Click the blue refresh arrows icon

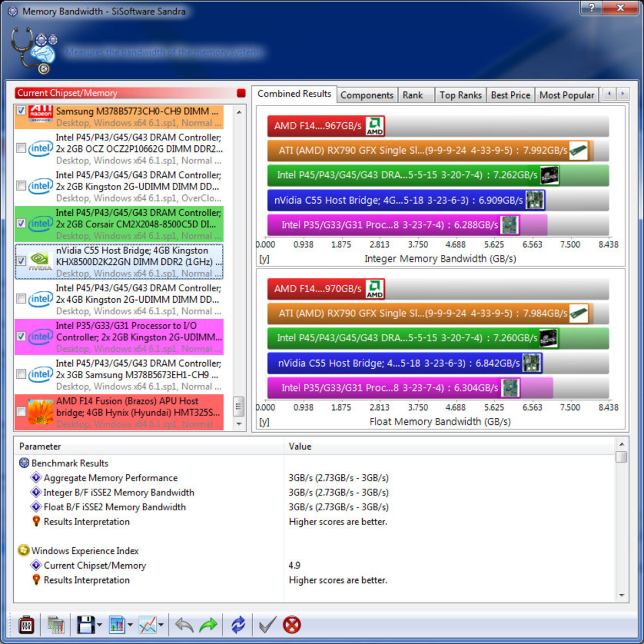238,625
